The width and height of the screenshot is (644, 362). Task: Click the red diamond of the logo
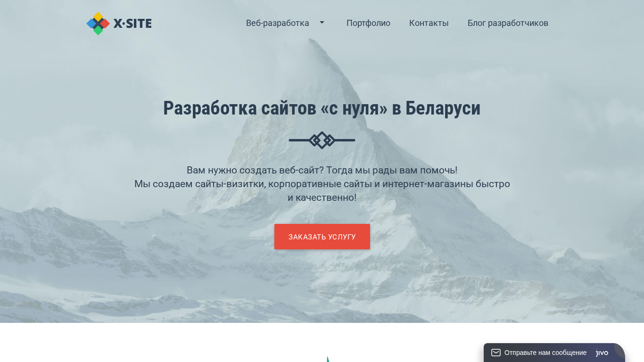tap(105, 23)
